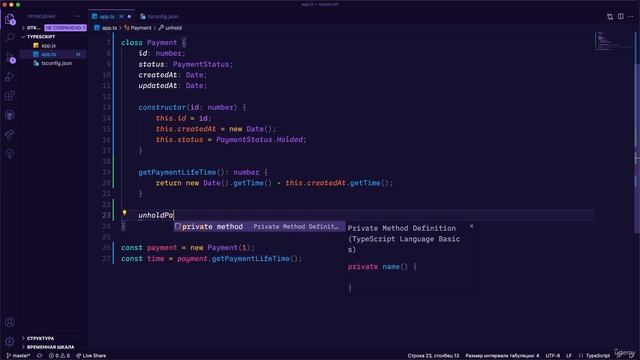
Task: Click cursor position Строка 23, столбец 13
Action: click(433, 356)
